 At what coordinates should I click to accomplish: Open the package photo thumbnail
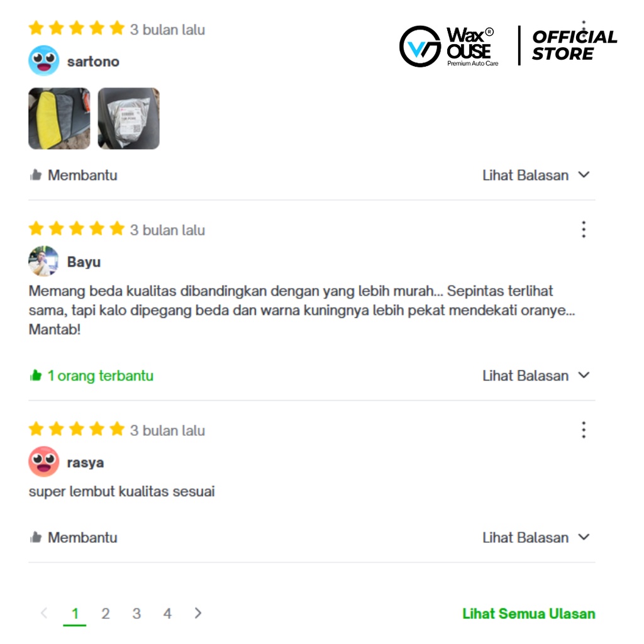pos(128,118)
